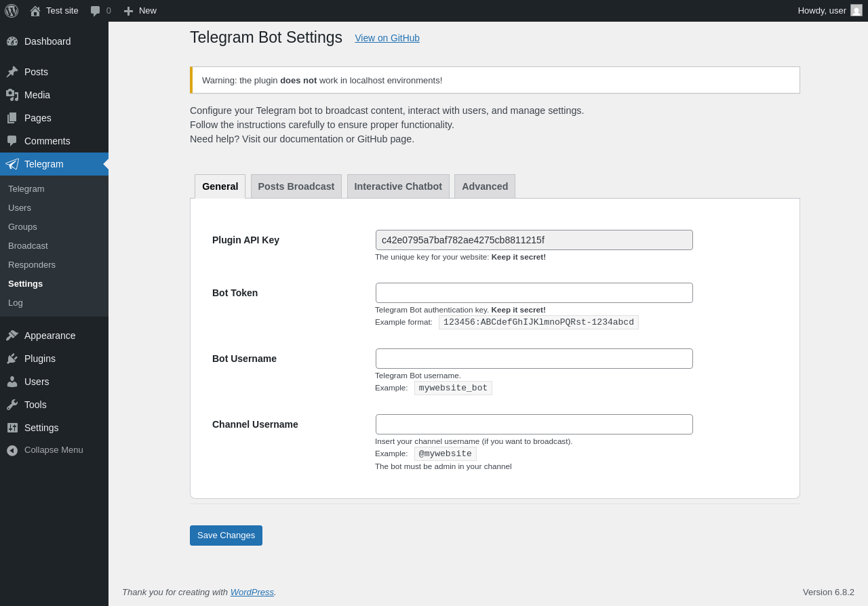Open Comments menu label in sidebar
The width and height of the screenshot is (868, 606).
(47, 141)
